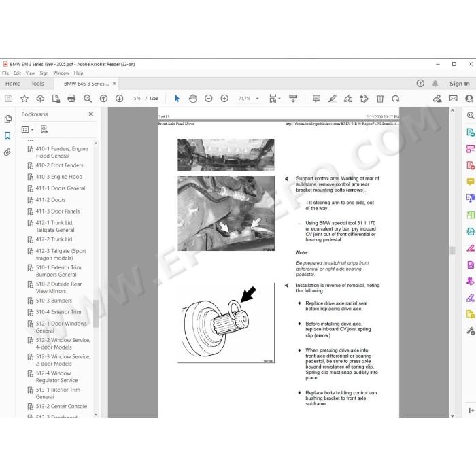Screen dimensions: 476x476
Task: Click the cloud upload icon
Action: click(x=40, y=99)
